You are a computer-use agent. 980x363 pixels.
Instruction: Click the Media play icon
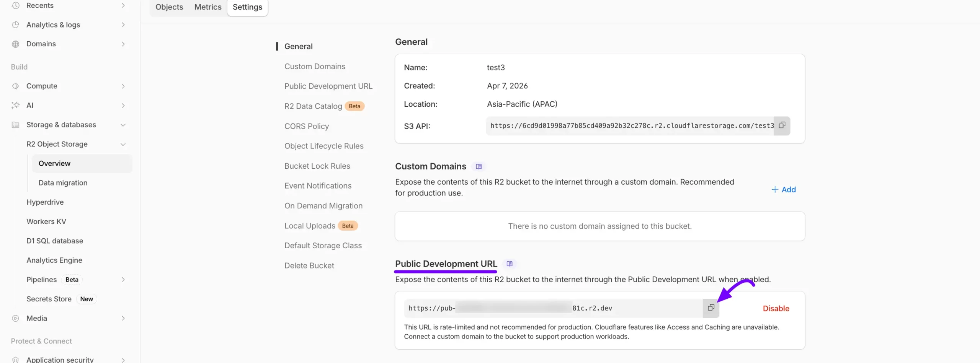[x=15, y=318]
